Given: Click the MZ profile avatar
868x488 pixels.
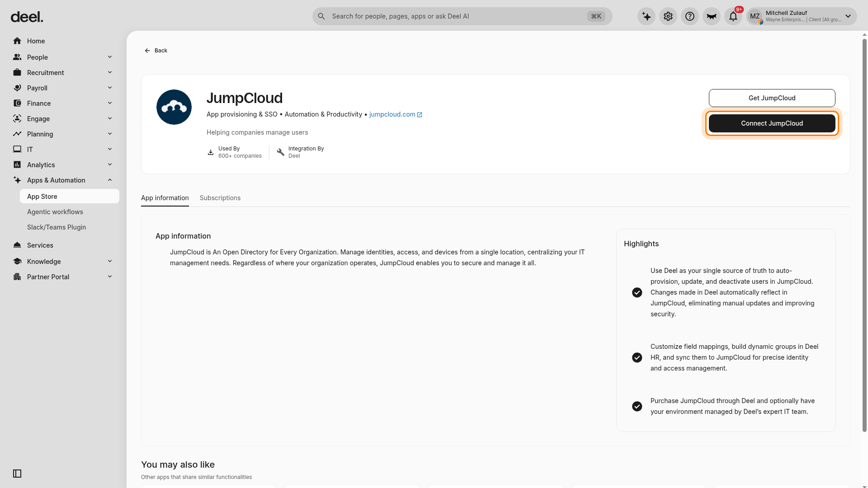Looking at the screenshot, I should [x=755, y=17].
